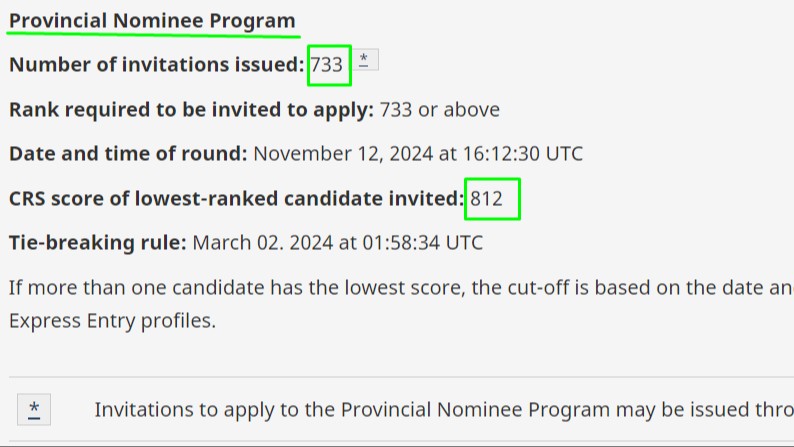Click the 'If more than one candidate' sentence

pos(401,288)
